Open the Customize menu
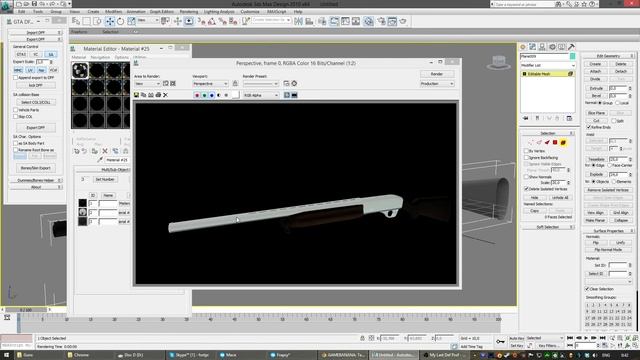The image size is (640, 360). [250, 12]
